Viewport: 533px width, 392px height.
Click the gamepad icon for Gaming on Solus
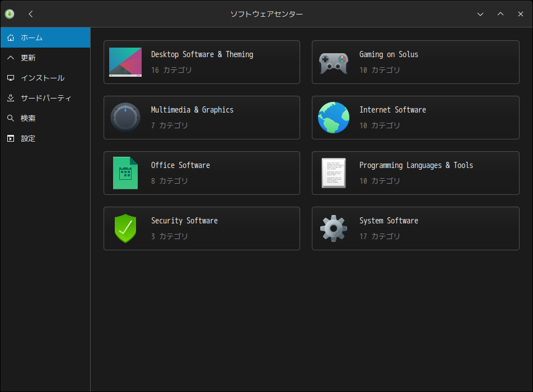334,63
